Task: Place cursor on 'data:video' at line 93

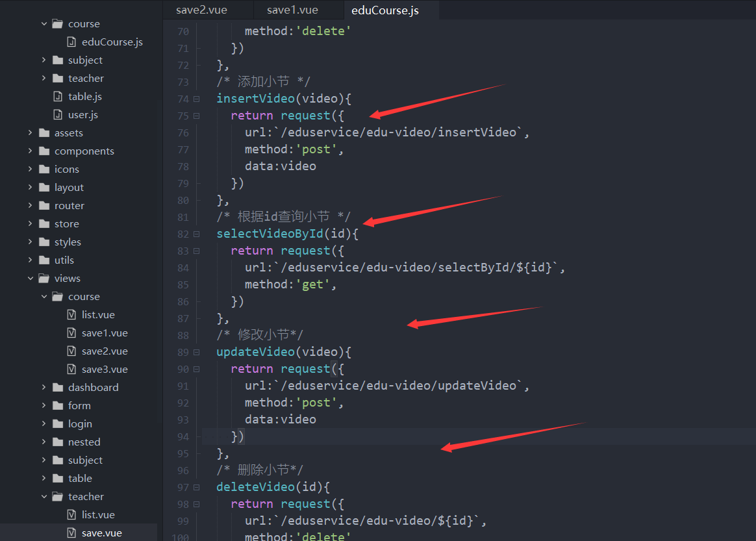Action: tap(281, 419)
